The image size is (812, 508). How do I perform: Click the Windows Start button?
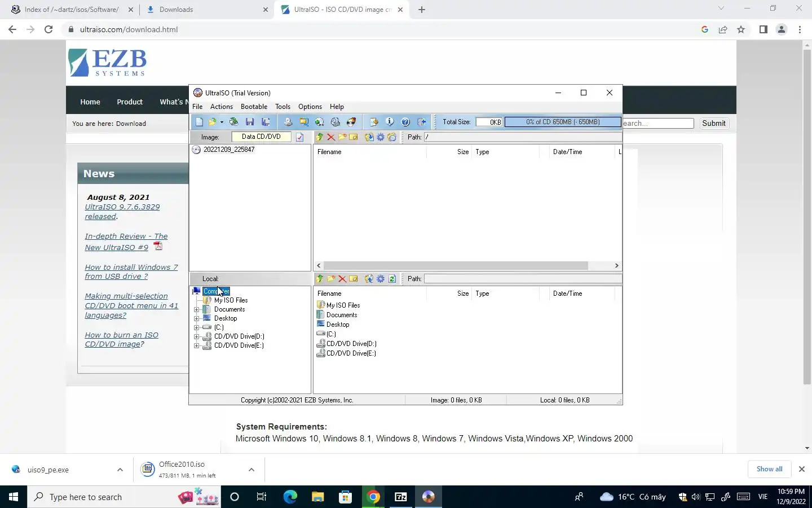coord(14,497)
